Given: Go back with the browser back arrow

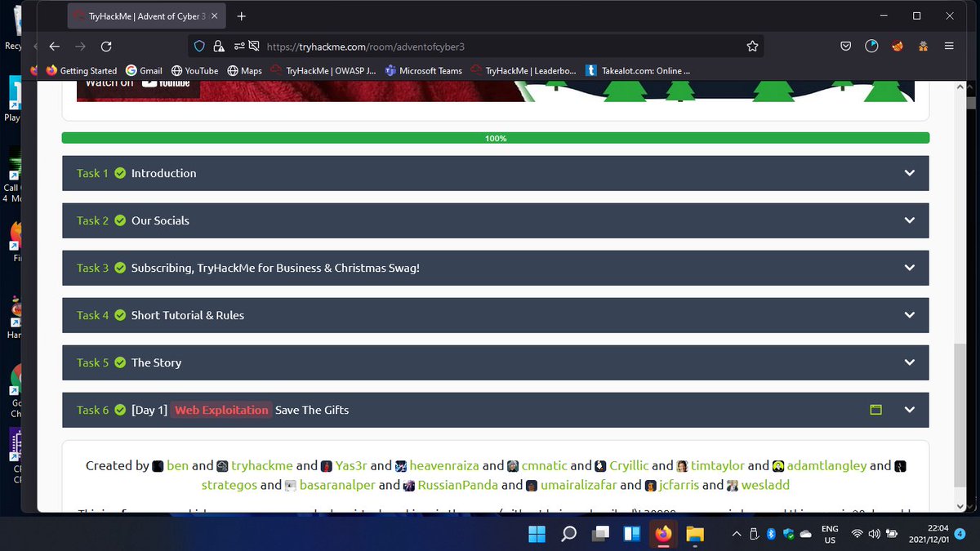Looking at the screenshot, I should [54, 47].
